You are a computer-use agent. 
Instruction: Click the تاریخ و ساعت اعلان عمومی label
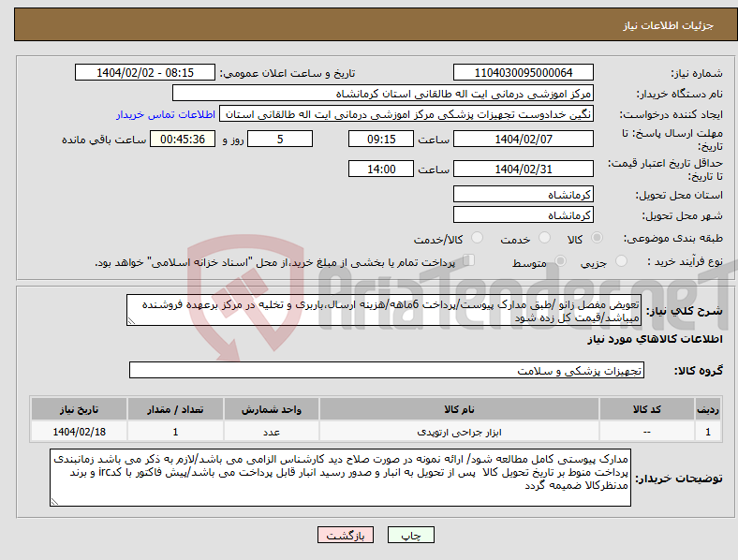tap(288, 73)
